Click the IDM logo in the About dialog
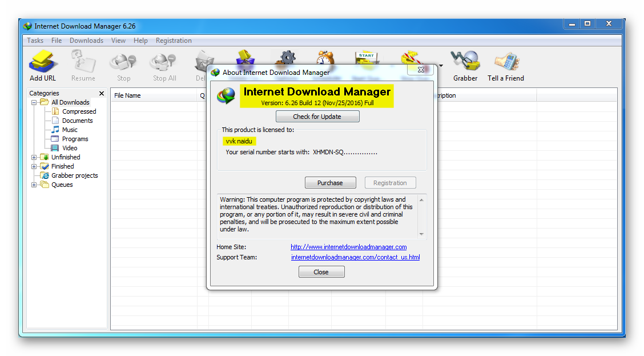This screenshot has height=356, width=644. [x=226, y=95]
